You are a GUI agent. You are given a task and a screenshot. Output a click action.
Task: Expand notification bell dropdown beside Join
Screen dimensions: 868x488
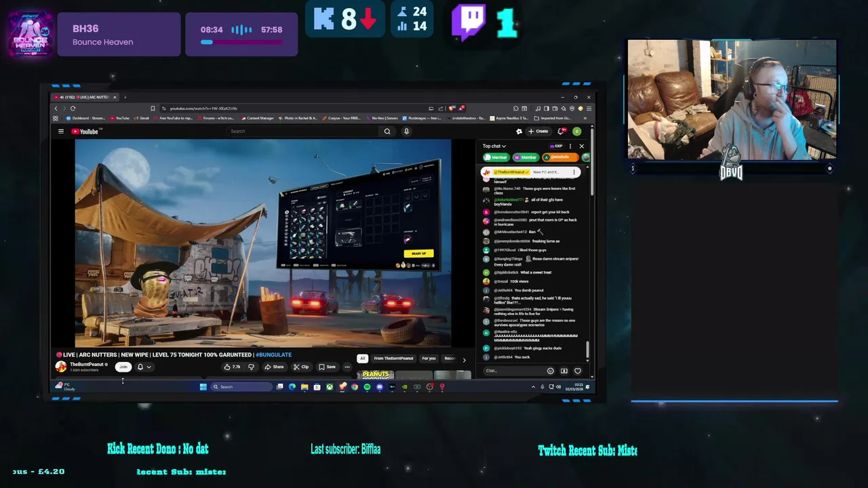tap(144, 367)
